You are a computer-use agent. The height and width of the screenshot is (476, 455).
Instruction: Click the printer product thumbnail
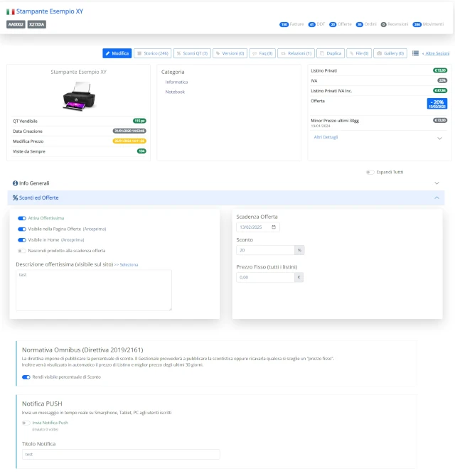[80, 96]
